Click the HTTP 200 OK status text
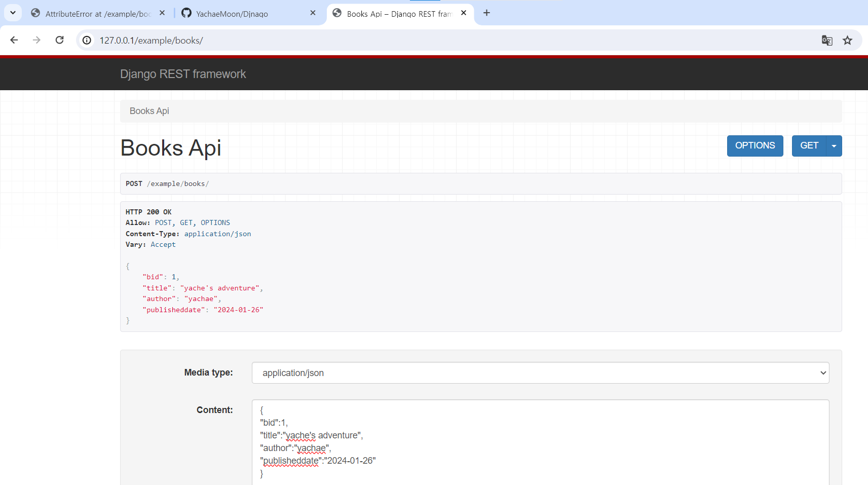 coord(148,212)
